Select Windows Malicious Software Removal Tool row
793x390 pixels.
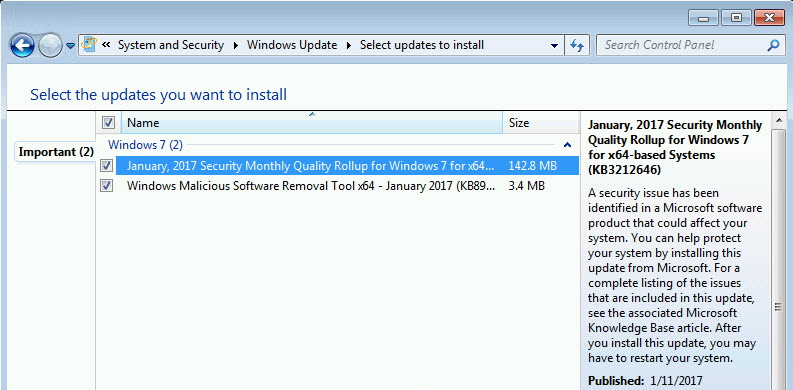[x=347, y=186]
